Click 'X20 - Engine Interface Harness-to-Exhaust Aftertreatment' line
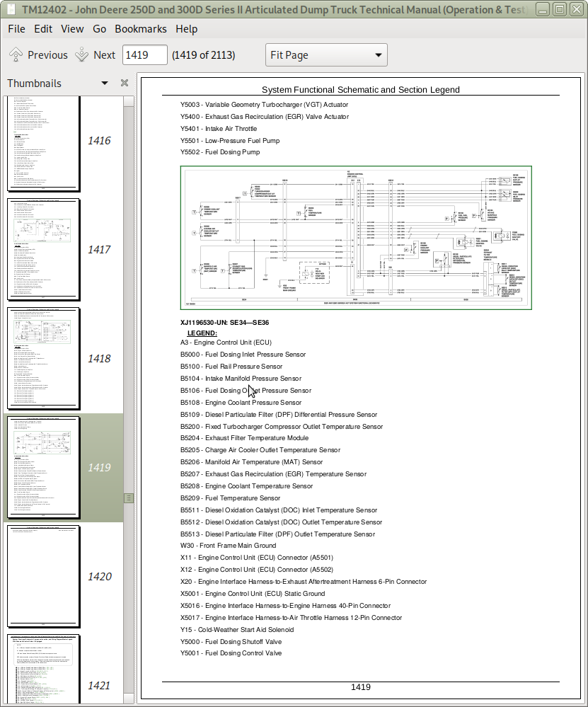The image size is (588, 707). coord(304,582)
